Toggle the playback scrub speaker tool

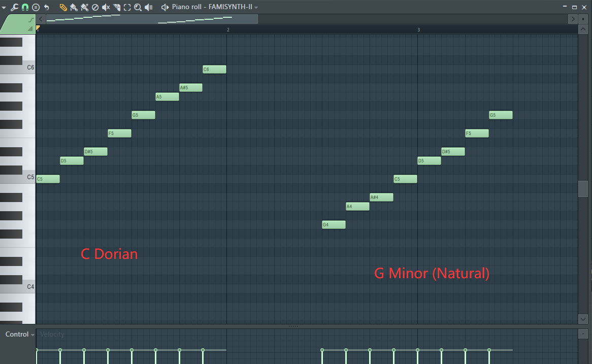coord(148,7)
